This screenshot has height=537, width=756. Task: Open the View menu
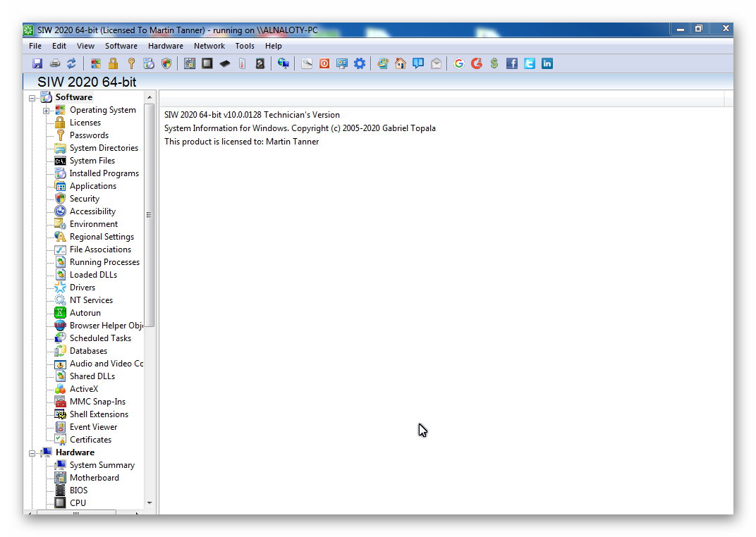(85, 46)
